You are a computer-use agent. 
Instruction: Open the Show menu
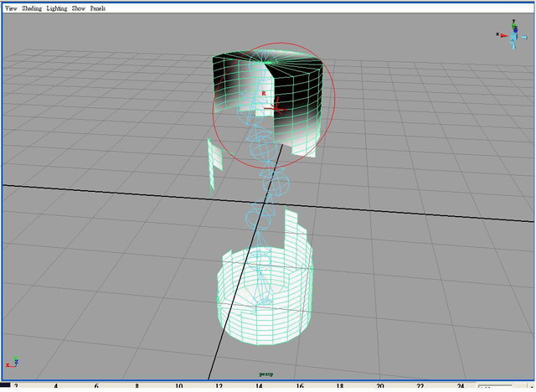(78, 8)
